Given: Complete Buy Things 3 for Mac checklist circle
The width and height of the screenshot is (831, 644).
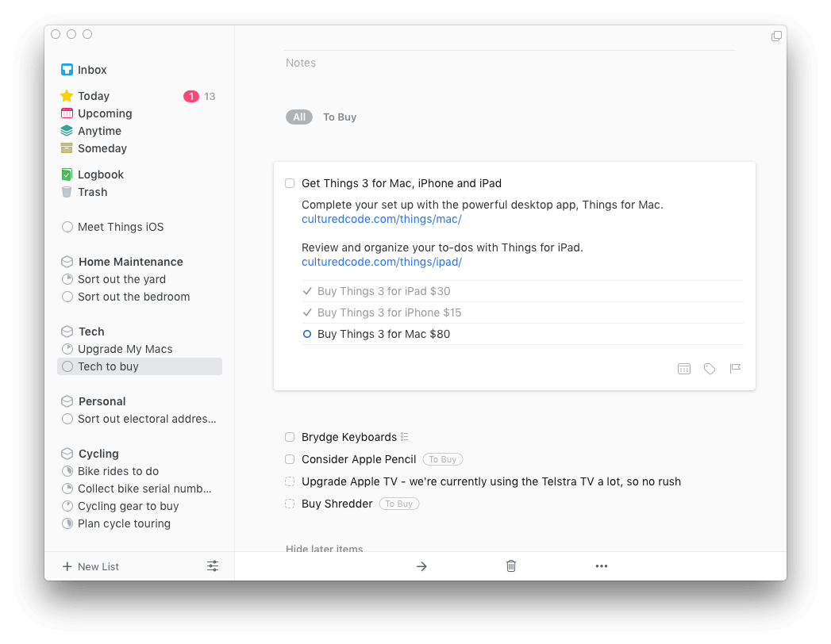Looking at the screenshot, I should (307, 334).
